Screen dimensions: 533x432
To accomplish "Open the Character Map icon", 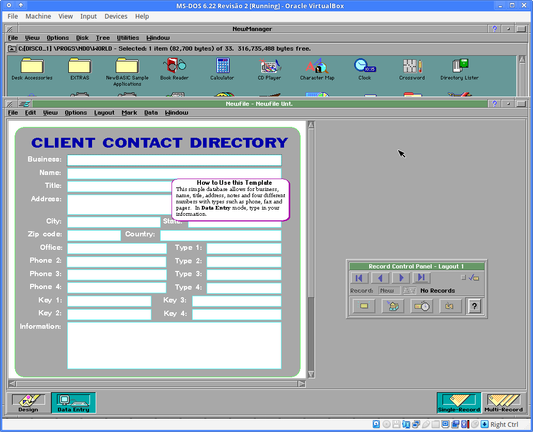I will click(317, 69).
